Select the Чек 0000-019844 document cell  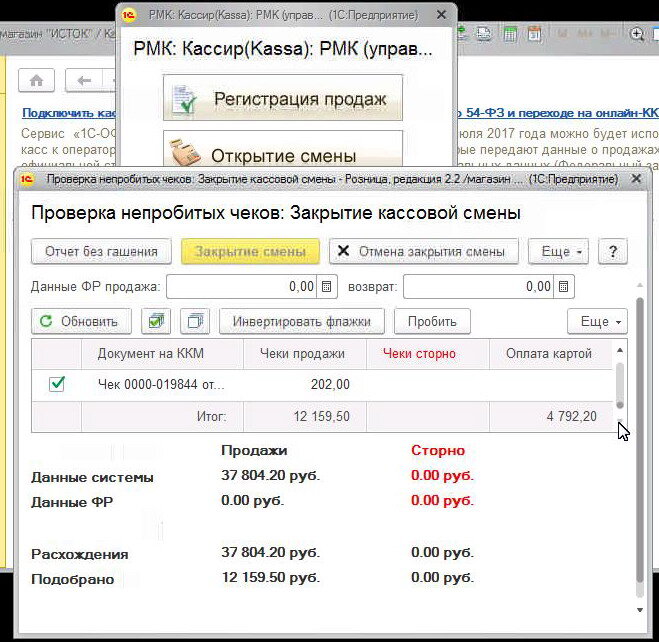click(162, 384)
